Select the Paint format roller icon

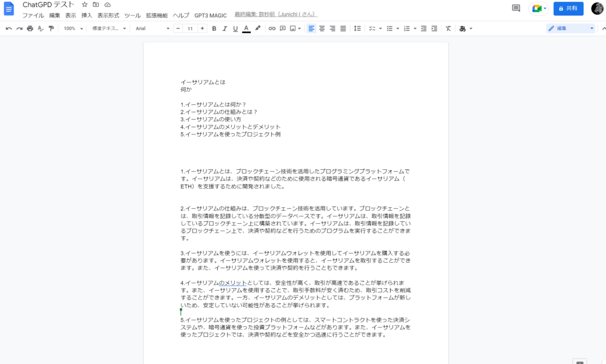51,28
